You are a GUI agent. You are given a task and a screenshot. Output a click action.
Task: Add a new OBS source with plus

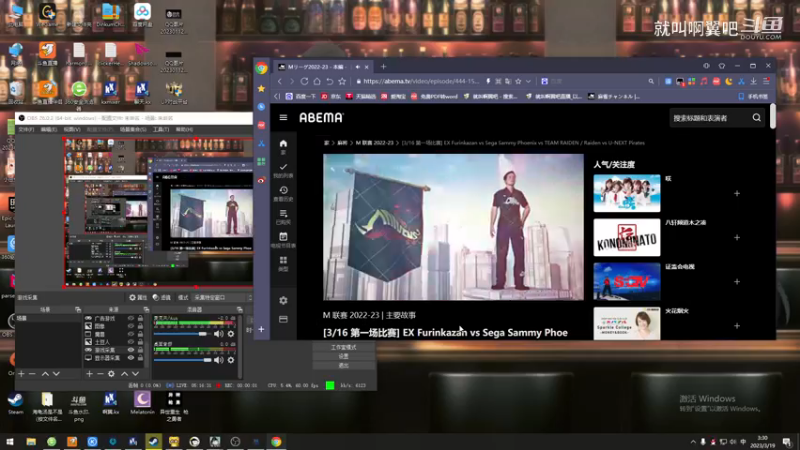(x=89, y=374)
